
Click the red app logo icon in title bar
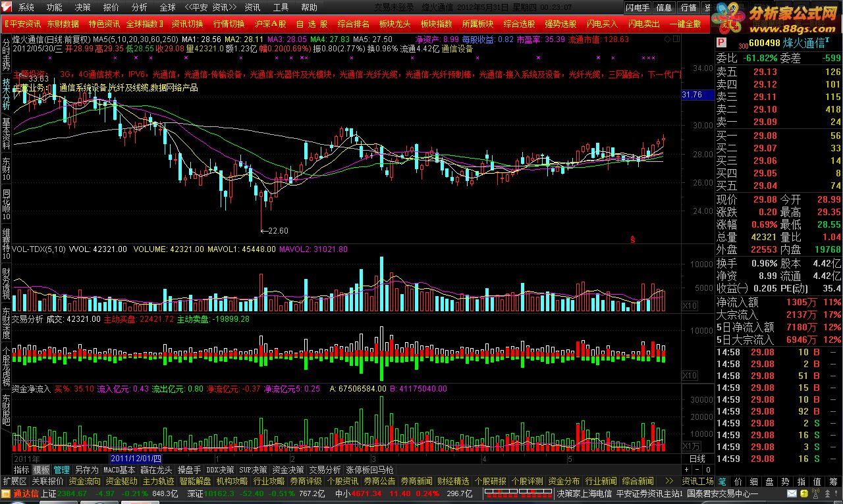(8, 7)
